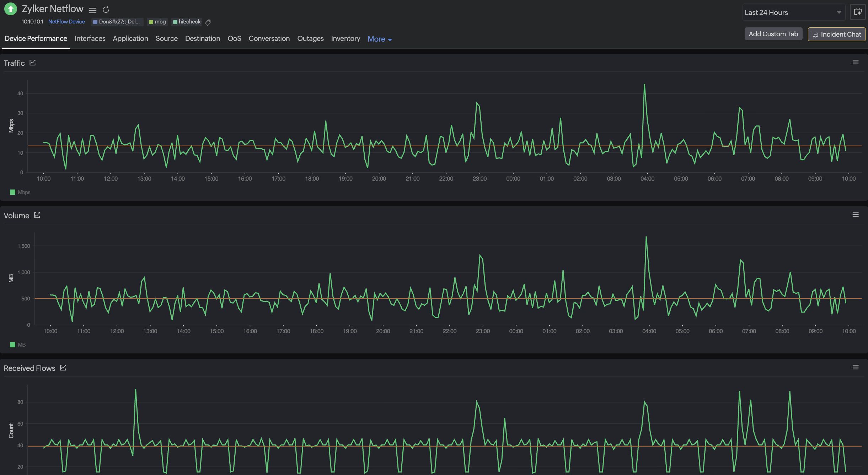Viewport: 868px width, 475px height.
Task: Switch to the Interfaces tab
Action: coord(90,38)
